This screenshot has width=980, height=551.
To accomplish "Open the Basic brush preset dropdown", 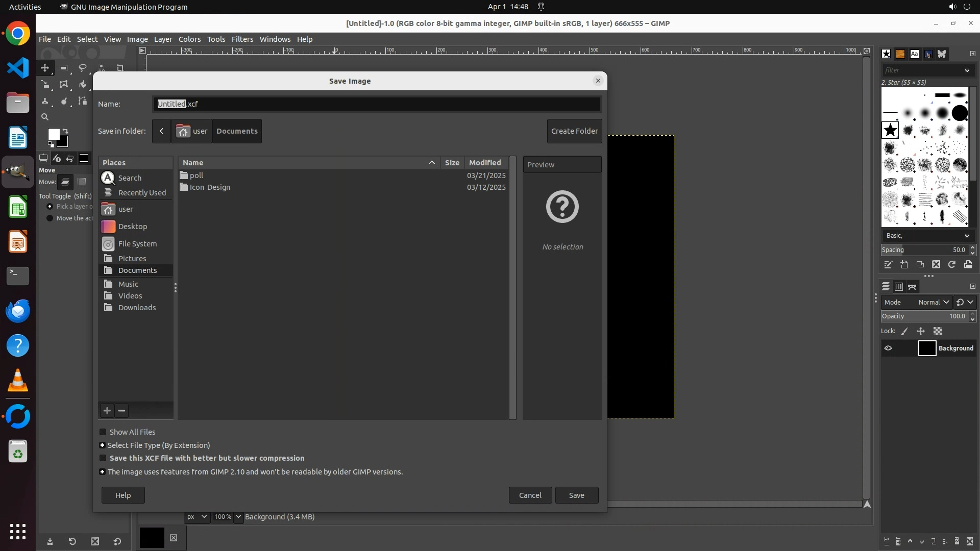I will click(x=927, y=236).
